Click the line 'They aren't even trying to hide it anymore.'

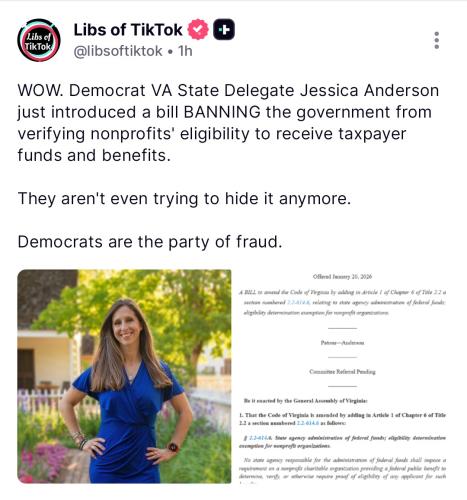point(184,199)
